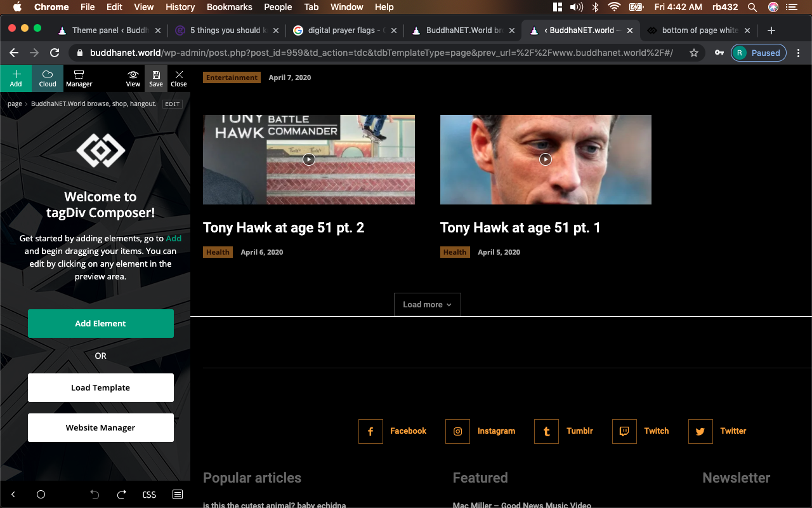Image resolution: width=812 pixels, height=508 pixels.
Task: Open the Tumblr social icon
Action: [546, 431]
